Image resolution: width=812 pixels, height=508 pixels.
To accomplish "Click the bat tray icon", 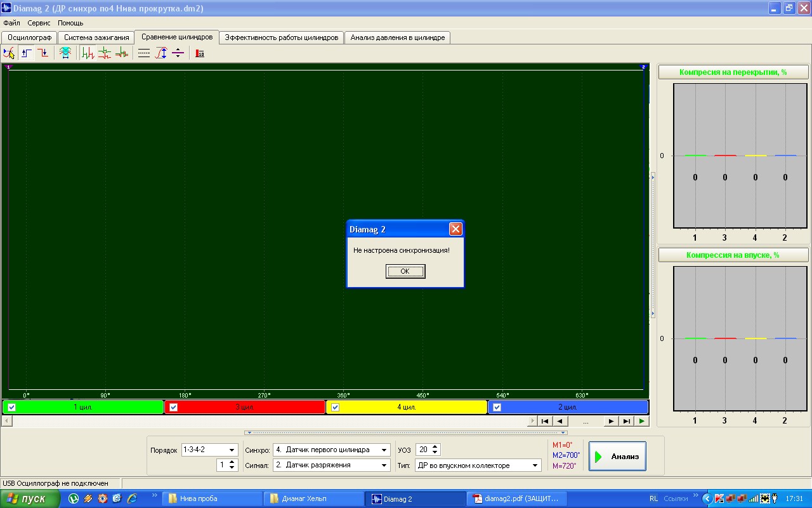I will click(765, 498).
